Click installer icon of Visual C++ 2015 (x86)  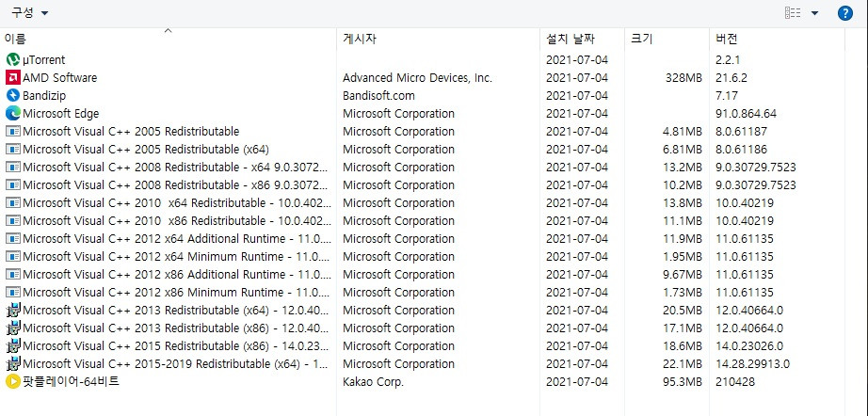pos(13,346)
